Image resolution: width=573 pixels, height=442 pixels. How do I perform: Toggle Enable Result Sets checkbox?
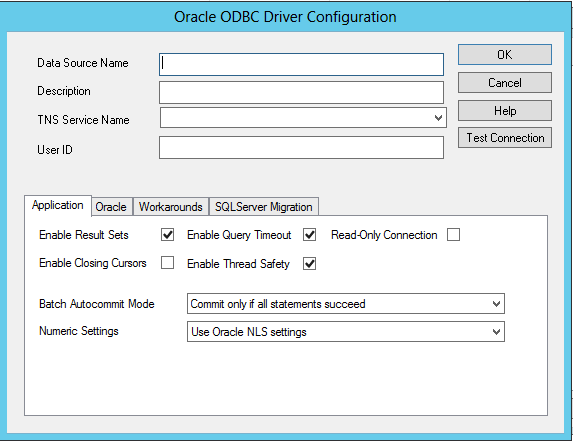tap(167, 235)
